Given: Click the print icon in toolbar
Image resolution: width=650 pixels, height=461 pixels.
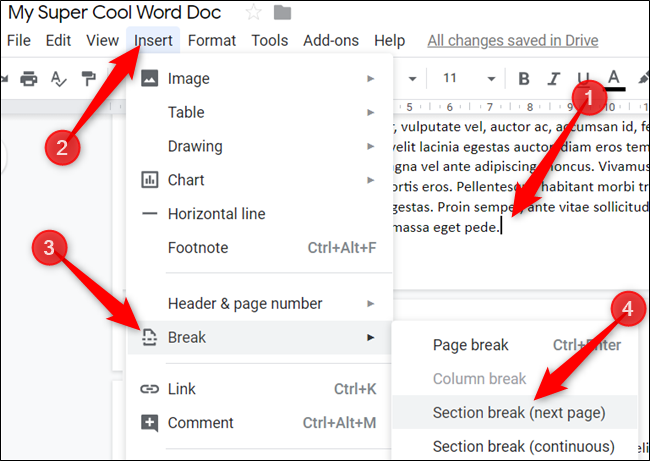Looking at the screenshot, I should click(x=29, y=78).
